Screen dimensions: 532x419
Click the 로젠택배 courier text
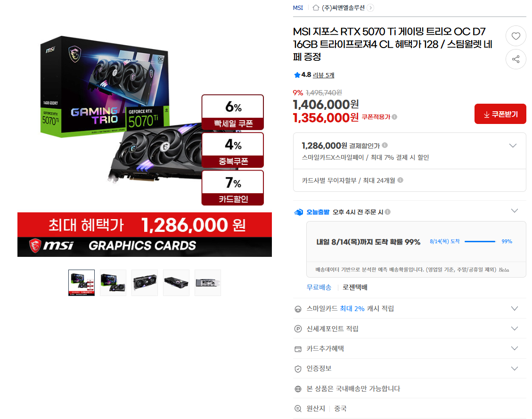click(x=355, y=288)
